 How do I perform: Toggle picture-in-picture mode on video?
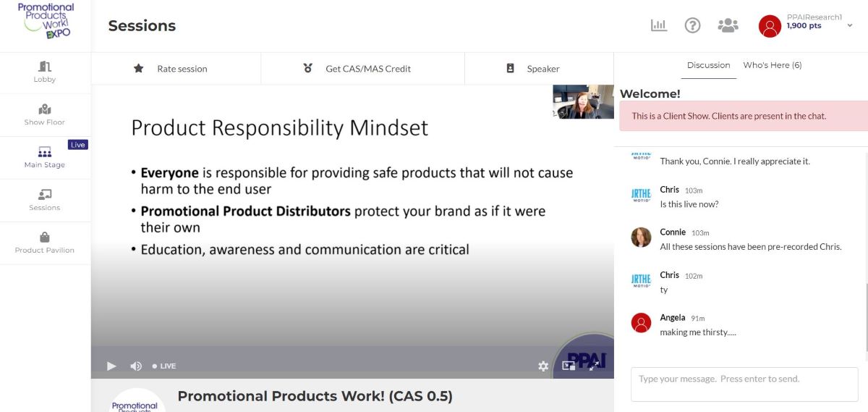569,366
